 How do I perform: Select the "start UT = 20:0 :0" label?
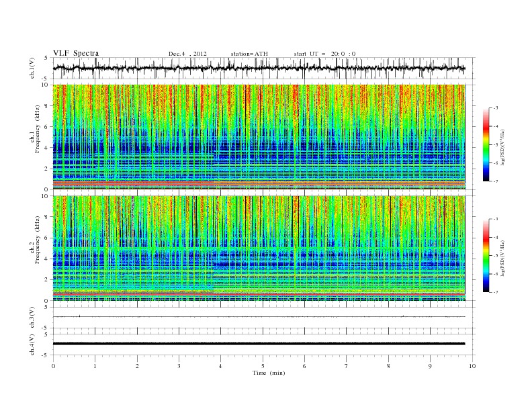[x=324, y=54]
